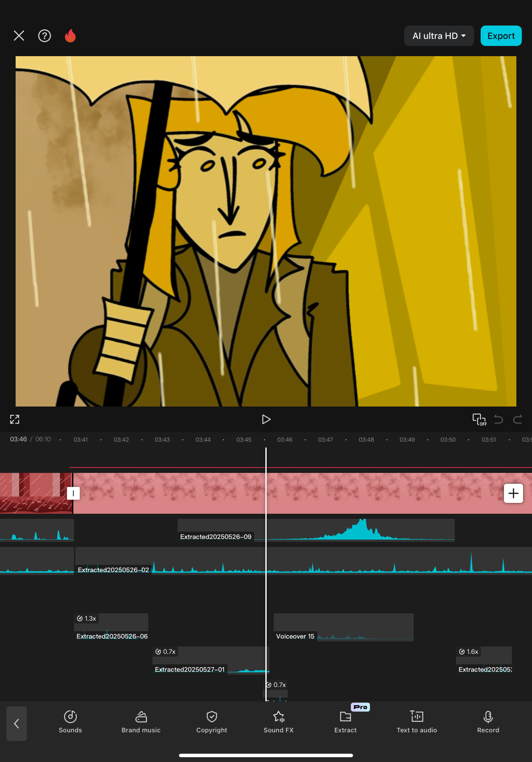Open the help question mark icon

point(44,35)
